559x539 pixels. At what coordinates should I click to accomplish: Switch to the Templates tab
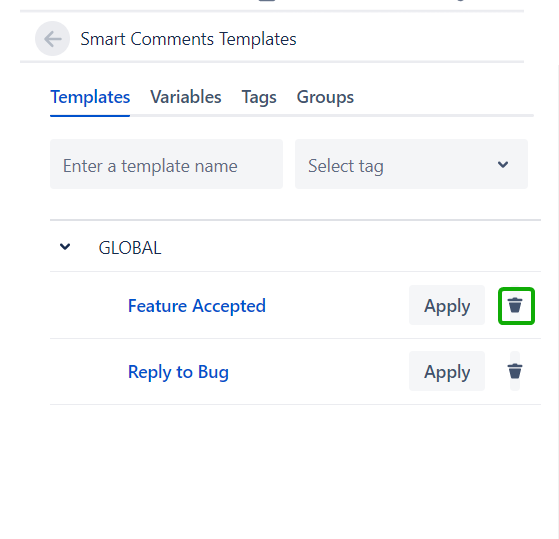[90, 97]
